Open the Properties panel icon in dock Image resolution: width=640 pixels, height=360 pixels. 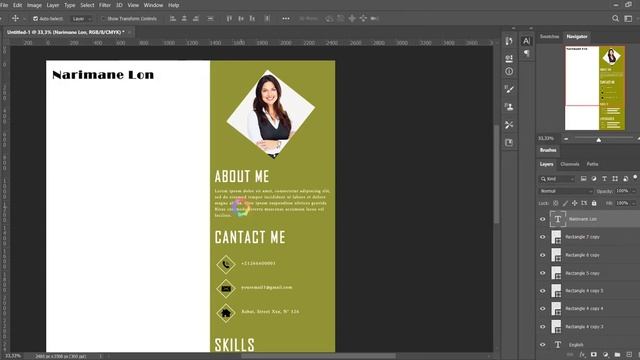pos(509,58)
